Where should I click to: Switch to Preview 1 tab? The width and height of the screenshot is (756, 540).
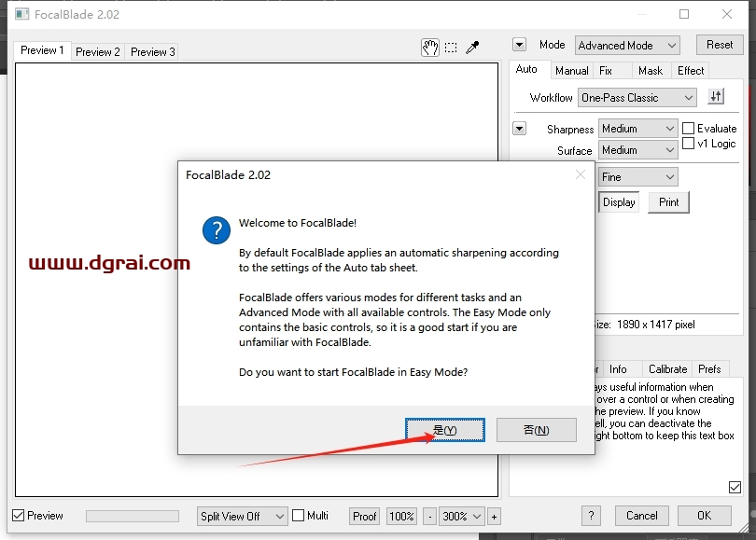[42, 50]
